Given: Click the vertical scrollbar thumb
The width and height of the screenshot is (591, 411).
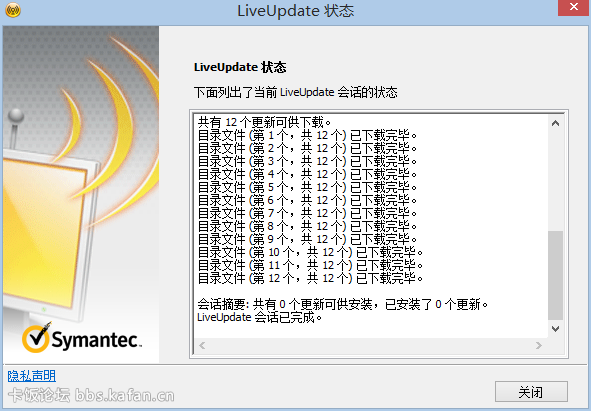Looking at the screenshot, I should (555, 276).
